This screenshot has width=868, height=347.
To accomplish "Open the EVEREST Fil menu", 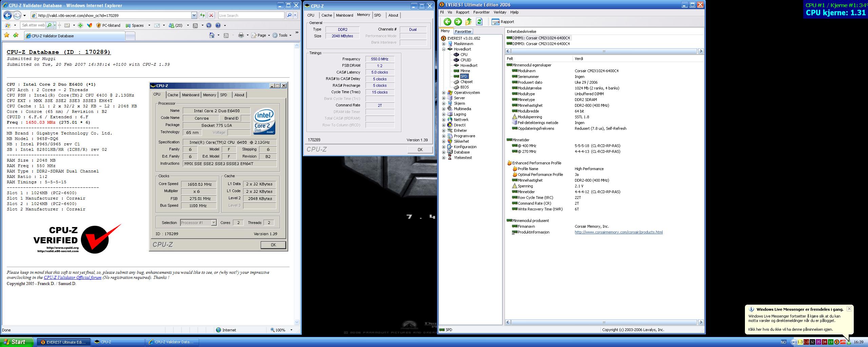I will 442,12.
